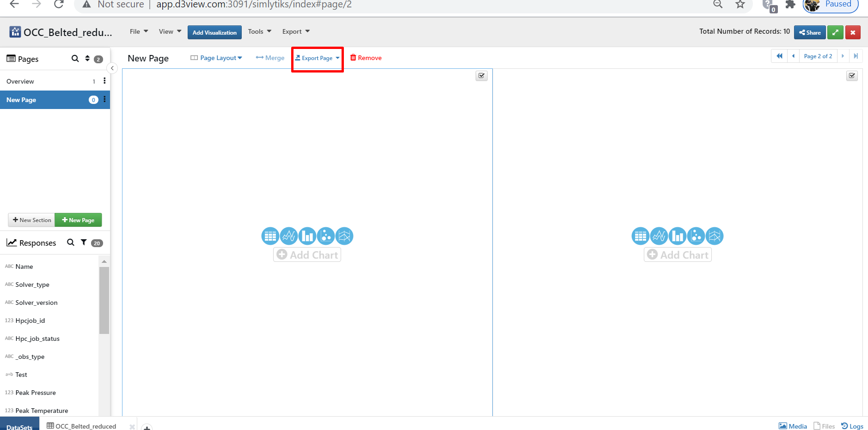Toggle the left panel selection checkbox

pyautogui.click(x=482, y=76)
